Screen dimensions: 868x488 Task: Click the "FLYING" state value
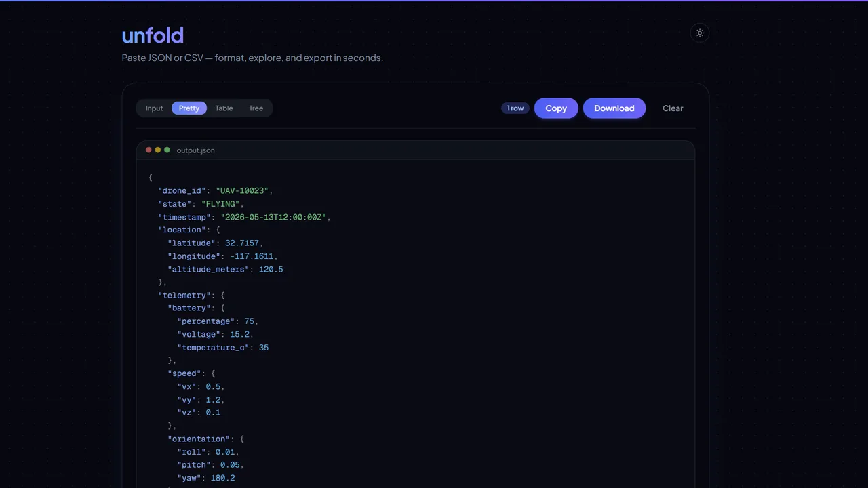(x=220, y=204)
